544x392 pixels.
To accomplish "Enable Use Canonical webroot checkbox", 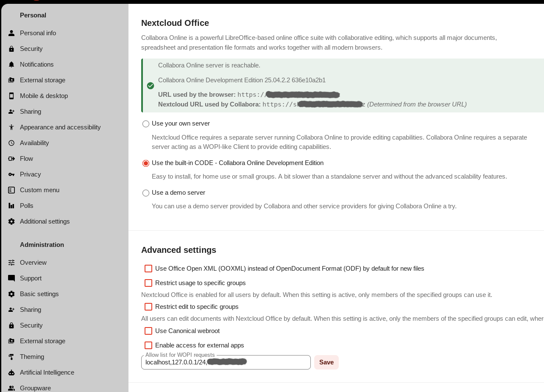I will (148, 331).
